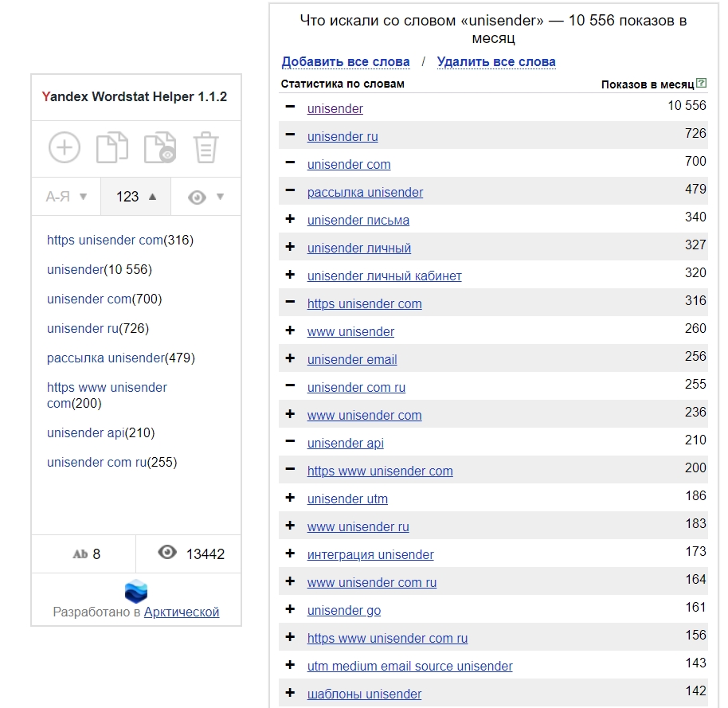
Task: Select helper item unisender api(210)
Action: click(x=100, y=432)
